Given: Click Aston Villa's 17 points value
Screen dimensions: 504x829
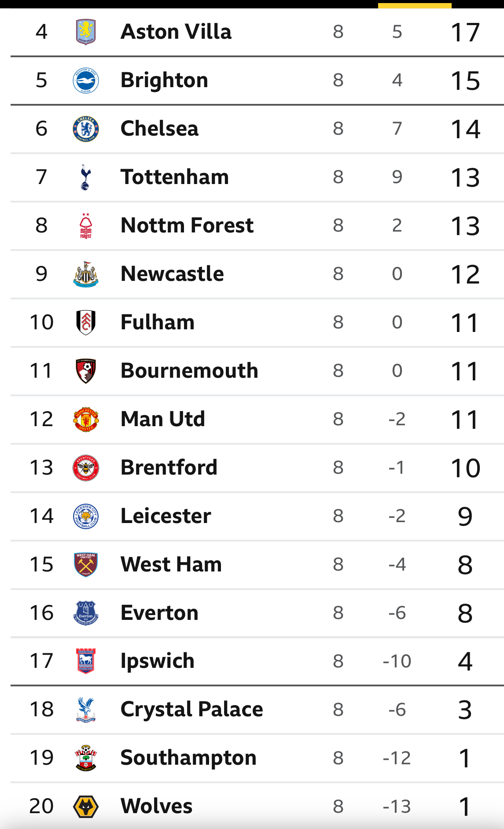Looking at the screenshot, I should (465, 33).
